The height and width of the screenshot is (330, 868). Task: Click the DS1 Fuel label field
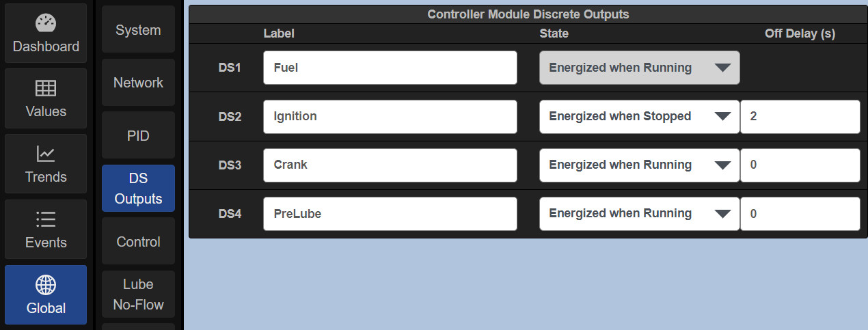[x=390, y=68]
